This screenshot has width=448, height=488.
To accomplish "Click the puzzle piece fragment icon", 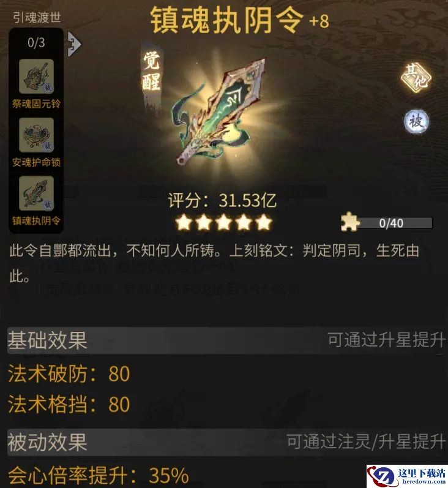I will click(350, 222).
